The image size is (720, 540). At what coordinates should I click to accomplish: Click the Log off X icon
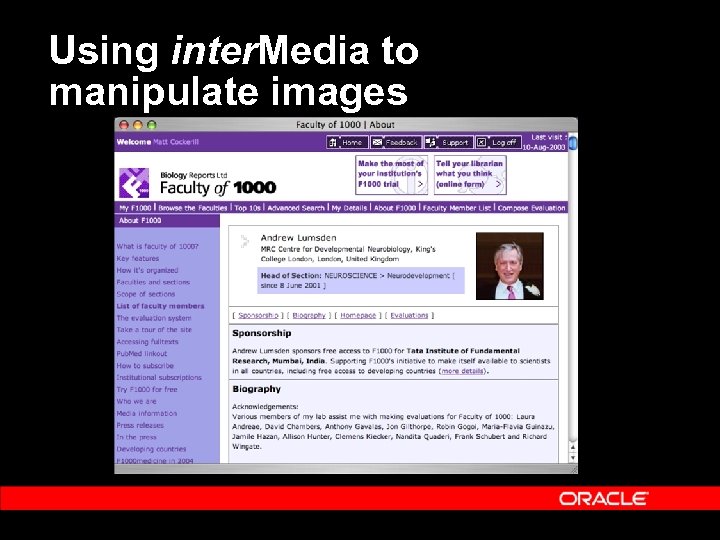(x=481, y=142)
